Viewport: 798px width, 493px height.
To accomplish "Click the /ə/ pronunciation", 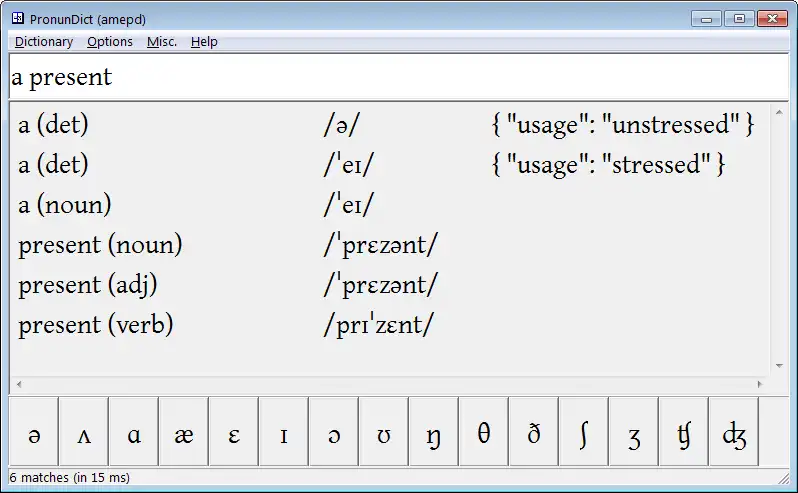I will pyautogui.click(x=341, y=125).
